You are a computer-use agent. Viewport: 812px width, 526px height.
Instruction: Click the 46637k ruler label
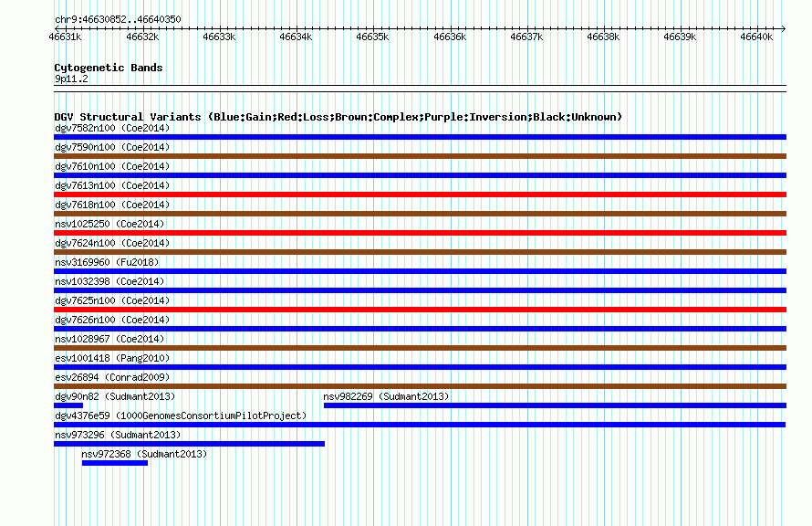(x=526, y=37)
